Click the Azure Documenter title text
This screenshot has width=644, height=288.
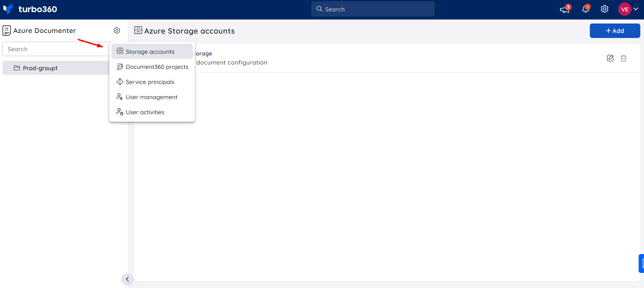[x=44, y=31]
